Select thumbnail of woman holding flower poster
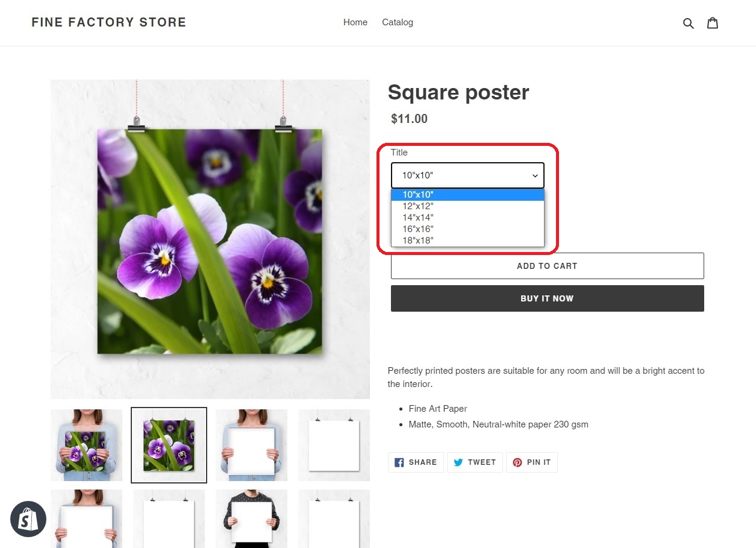 pos(86,446)
